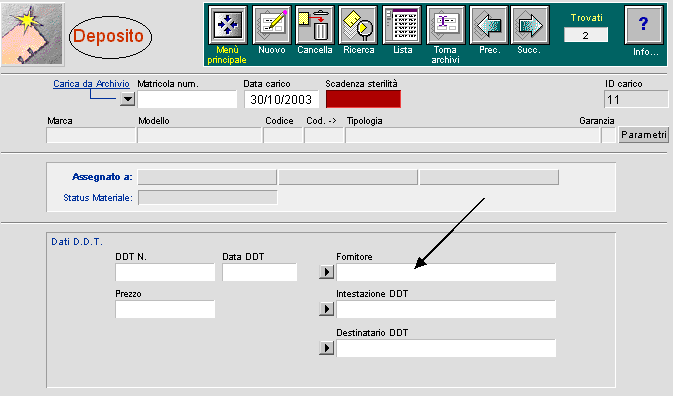Click the Carica da Archivio link
The height and width of the screenshot is (396, 673).
coord(91,84)
